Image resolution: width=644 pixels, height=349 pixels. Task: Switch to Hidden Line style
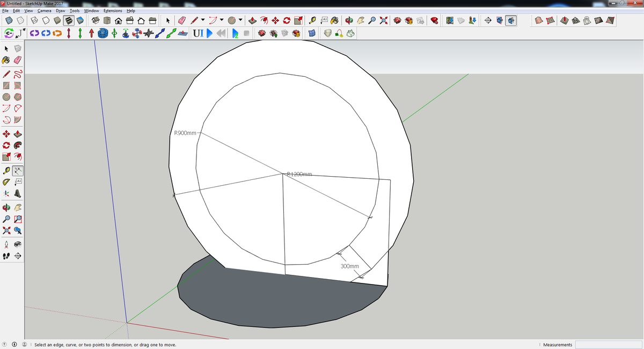46,20
